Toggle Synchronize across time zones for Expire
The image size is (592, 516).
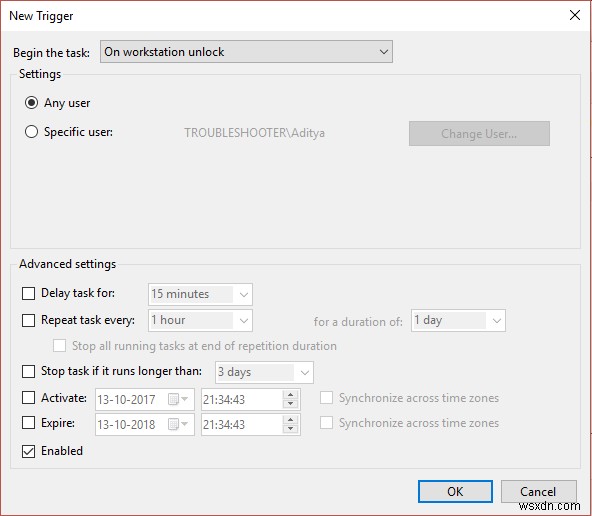[x=326, y=423]
